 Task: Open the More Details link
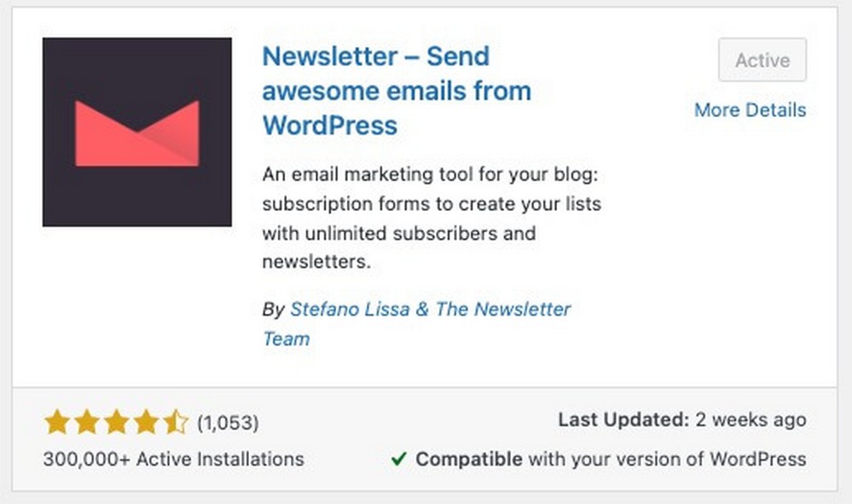click(x=750, y=110)
